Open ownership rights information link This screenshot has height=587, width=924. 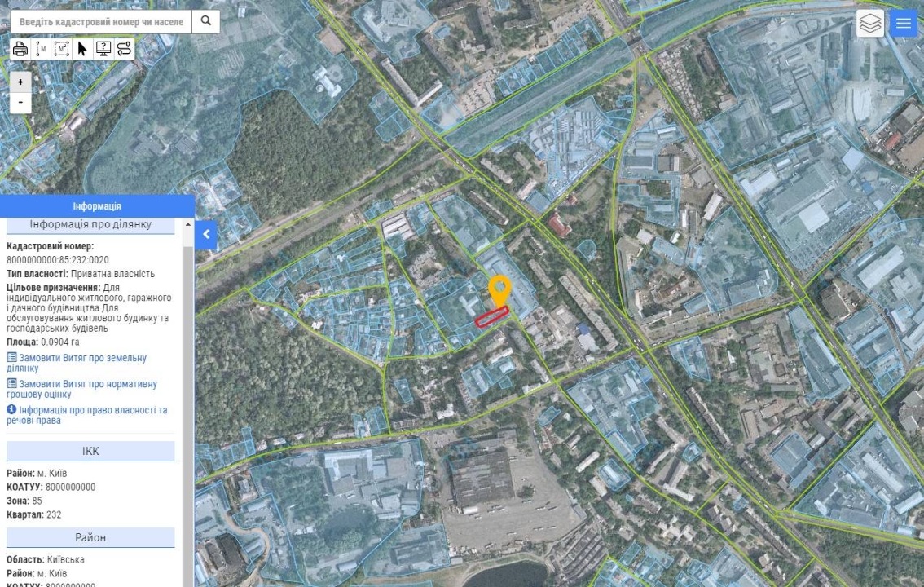point(86,415)
